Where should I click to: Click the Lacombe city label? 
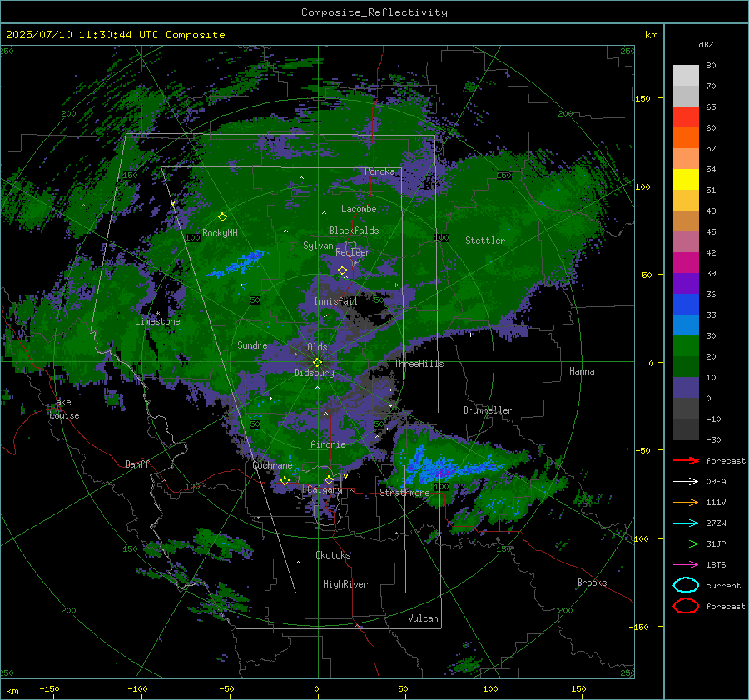[359, 209]
